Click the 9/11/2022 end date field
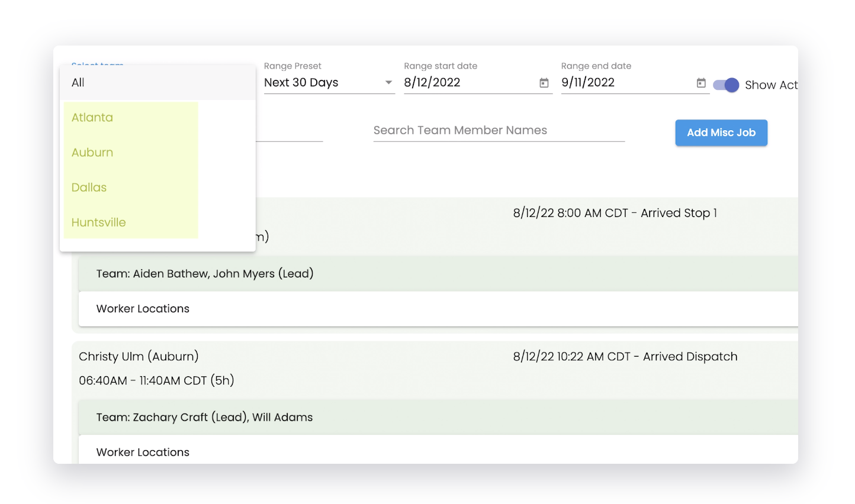855x504 pixels. click(x=625, y=83)
